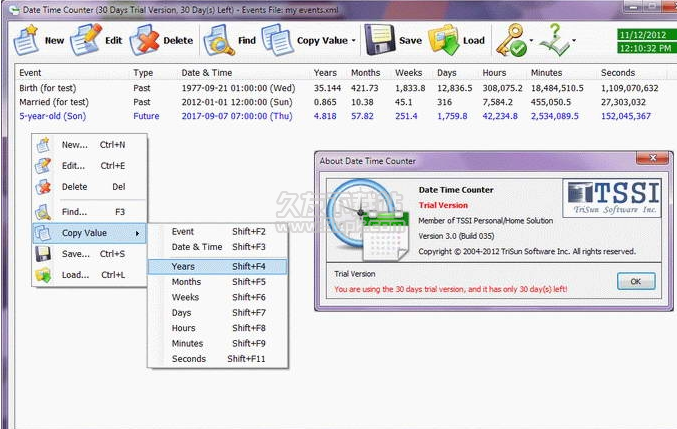The height and width of the screenshot is (429, 677).
Task: Choose Delete in the context menu
Action: [x=90, y=187]
